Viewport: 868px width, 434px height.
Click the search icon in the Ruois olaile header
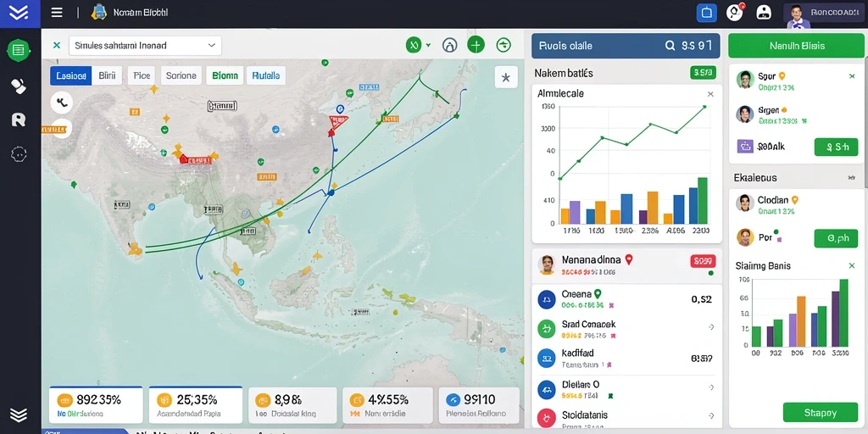[x=670, y=46]
